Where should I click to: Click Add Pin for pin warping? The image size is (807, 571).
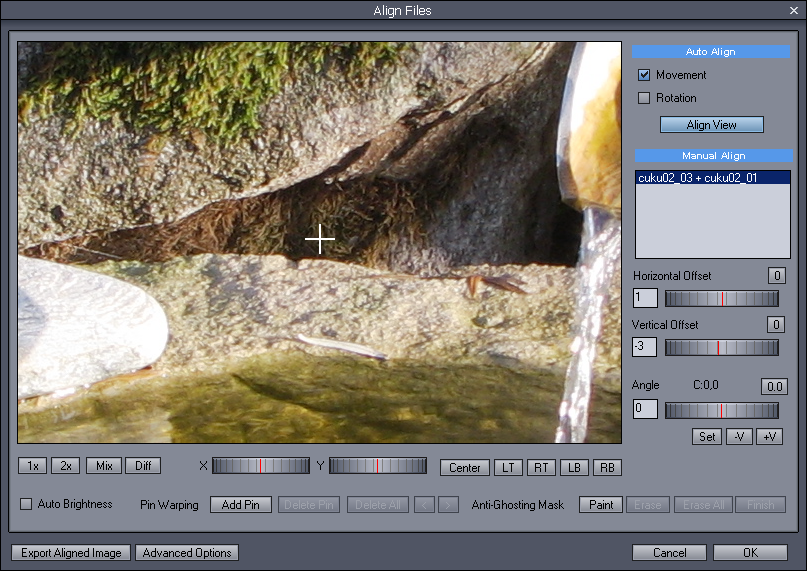240,505
